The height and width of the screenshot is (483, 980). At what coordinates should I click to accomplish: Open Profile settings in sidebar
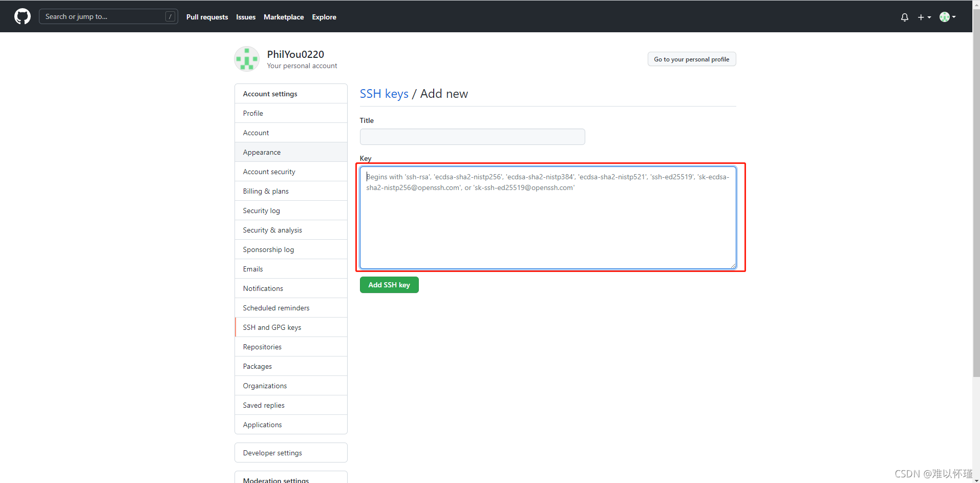pos(291,113)
